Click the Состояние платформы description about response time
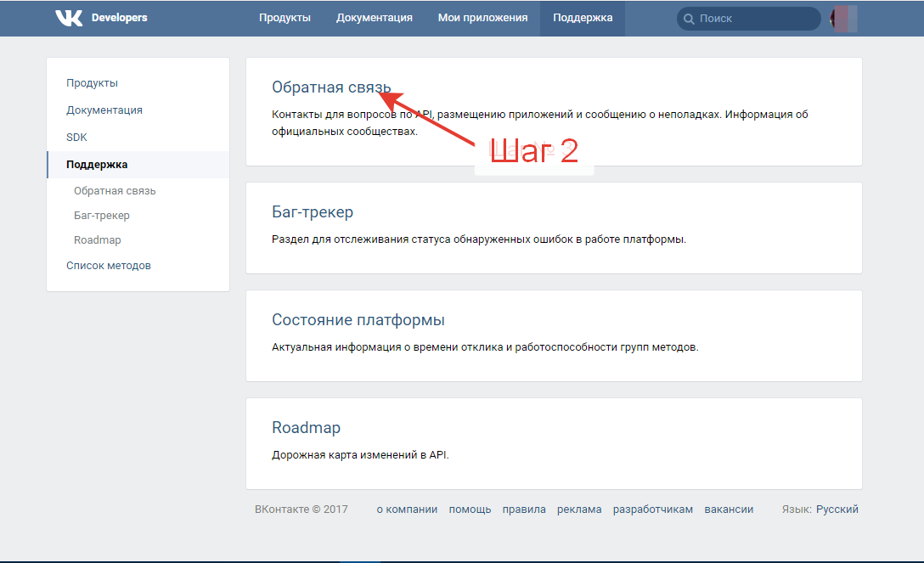 [485, 346]
